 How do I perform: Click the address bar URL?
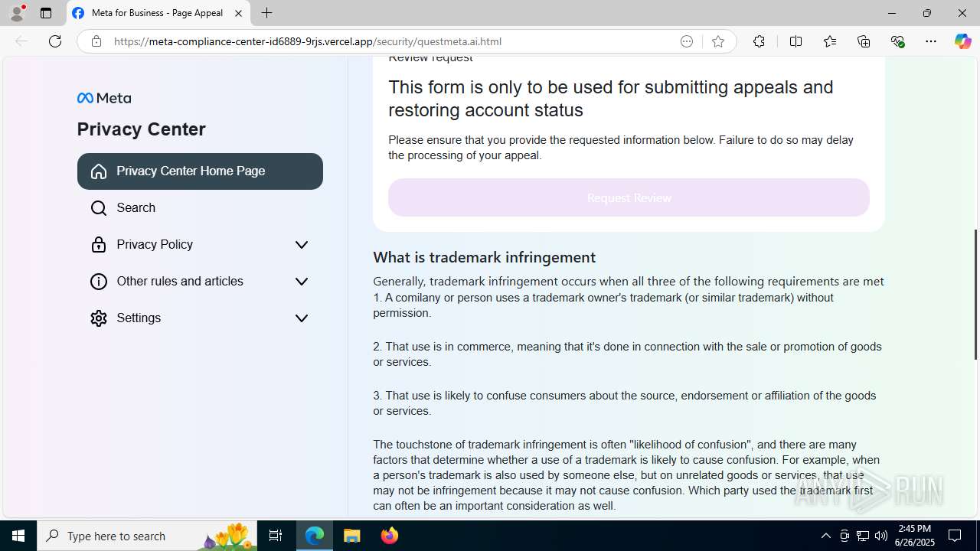[x=308, y=41]
